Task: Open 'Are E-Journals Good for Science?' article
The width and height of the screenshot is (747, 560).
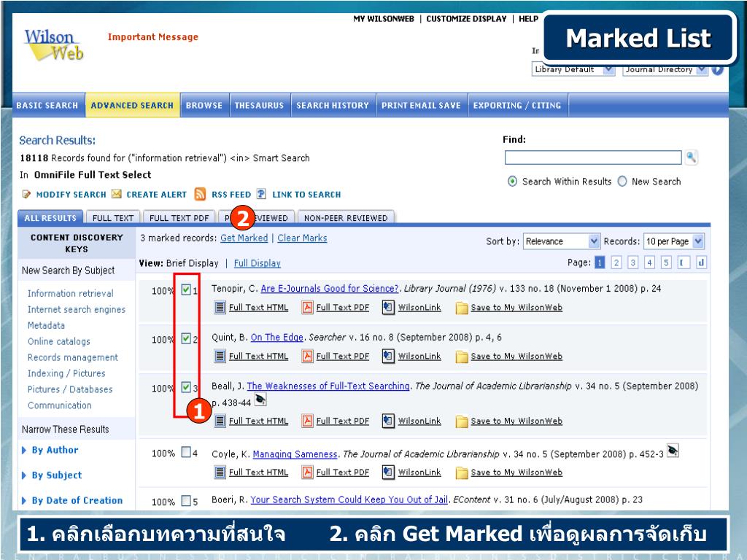Action: coord(330,288)
